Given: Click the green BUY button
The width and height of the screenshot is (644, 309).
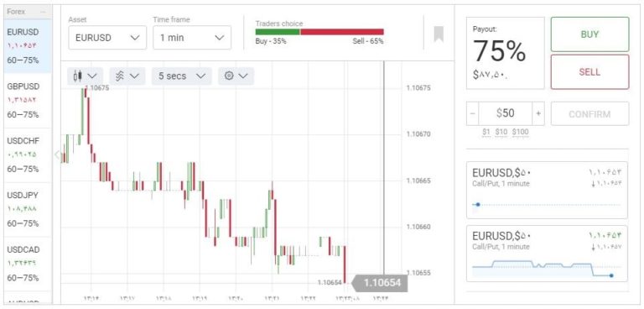Looking at the screenshot, I should click(589, 34).
